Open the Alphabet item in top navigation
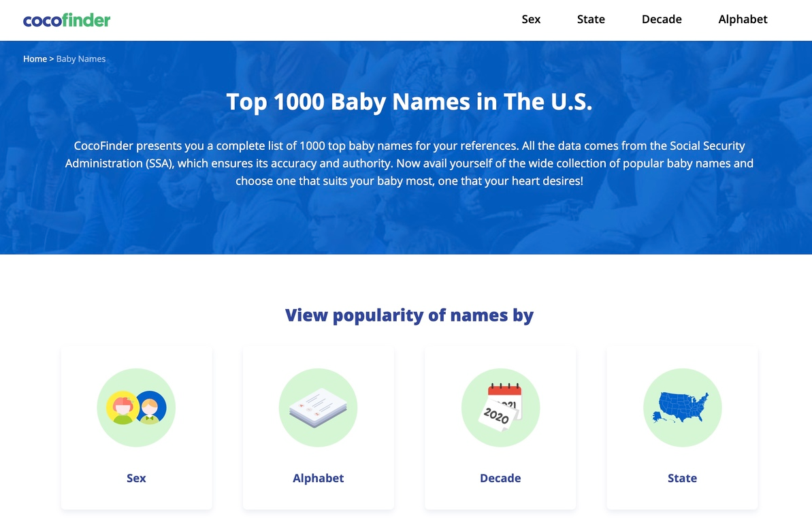Image resolution: width=812 pixels, height=523 pixels. click(743, 19)
